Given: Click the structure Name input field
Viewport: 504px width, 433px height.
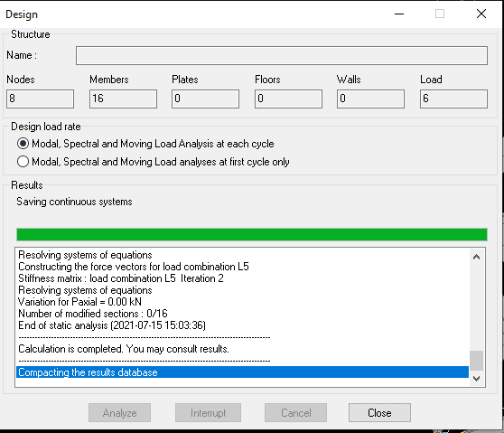Looking at the screenshot, I should click(x=282, y=56).
